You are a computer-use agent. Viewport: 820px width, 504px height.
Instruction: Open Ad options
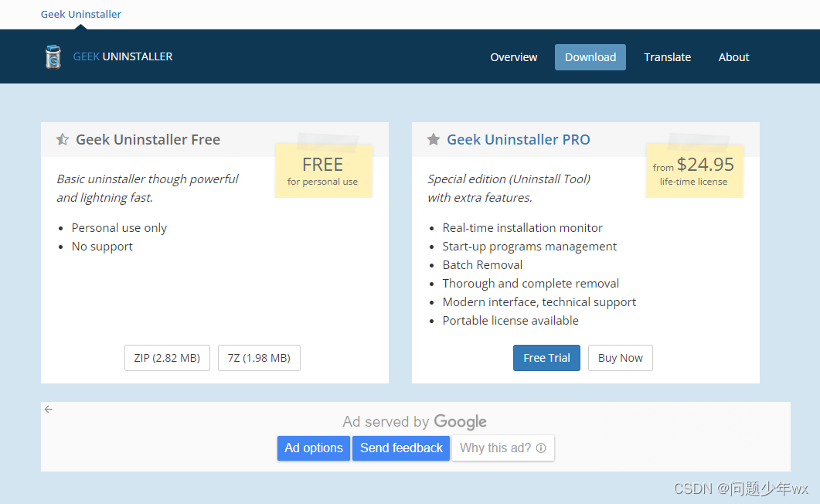click(x=314, y=448)
